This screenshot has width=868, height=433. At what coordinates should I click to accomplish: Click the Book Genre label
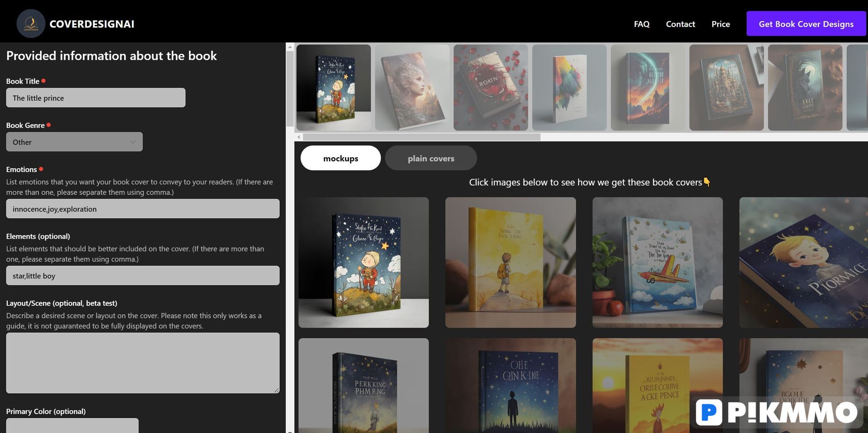pyautogui.click(x=25, y=125)
